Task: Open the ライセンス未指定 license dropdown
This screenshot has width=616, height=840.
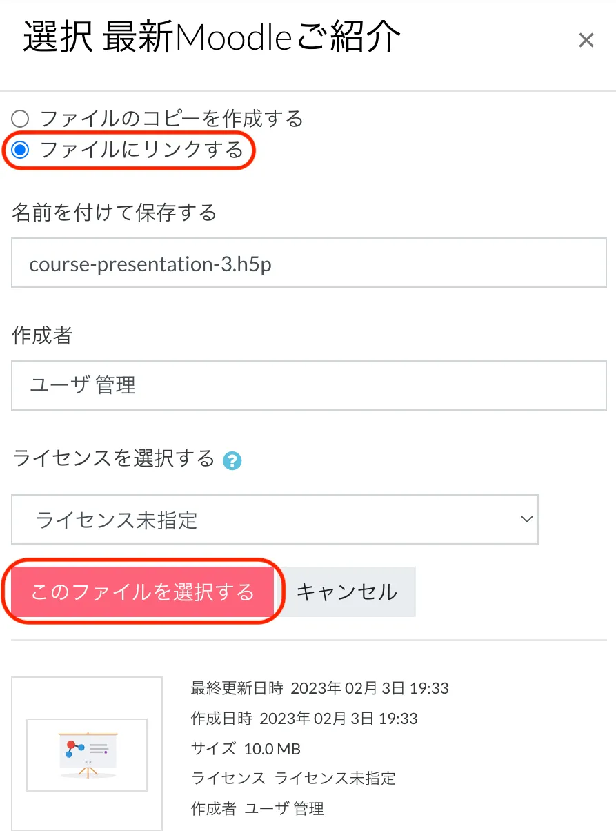Action: coord(274,519)
